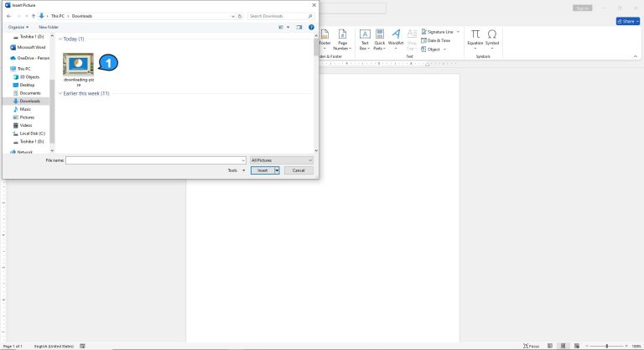Click the File name input field

pyautogui.click(x=156, y=160)
